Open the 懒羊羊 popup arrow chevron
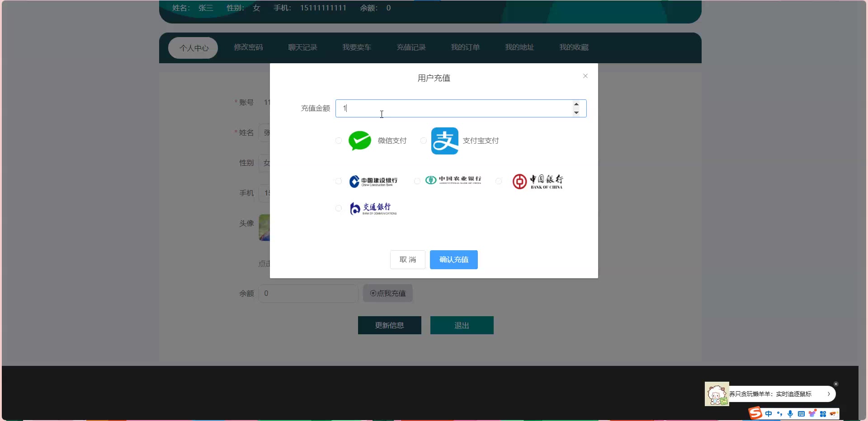 click(829, 394)
